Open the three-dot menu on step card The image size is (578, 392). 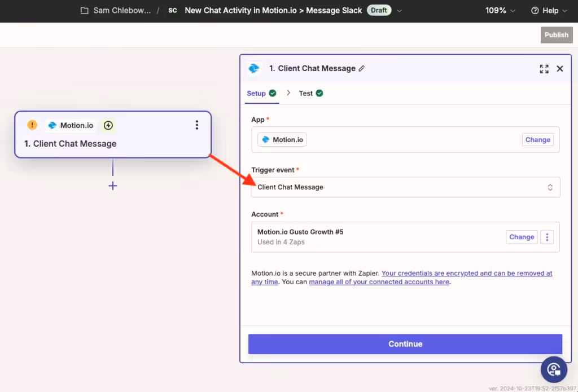coord(197,125)
